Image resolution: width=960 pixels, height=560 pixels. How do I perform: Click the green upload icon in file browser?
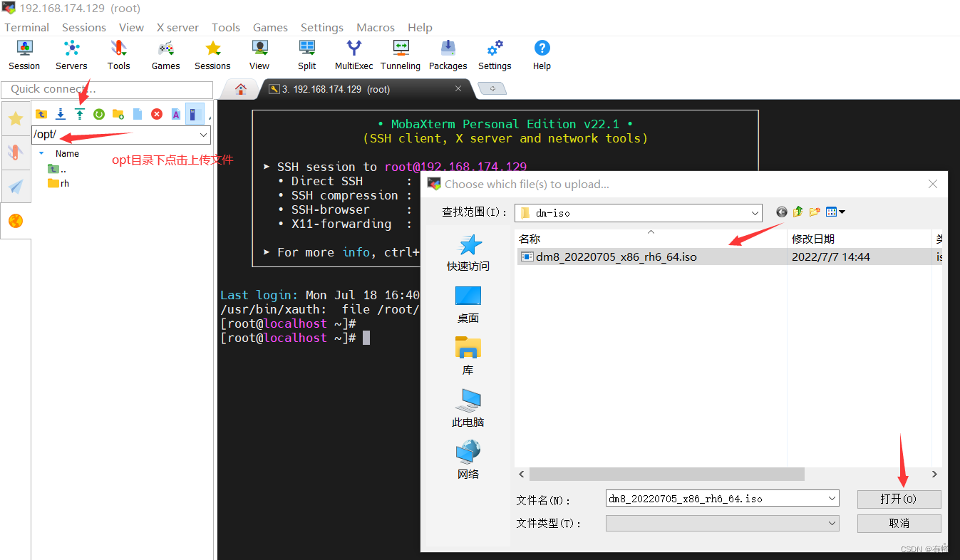[x=78, y=113]
